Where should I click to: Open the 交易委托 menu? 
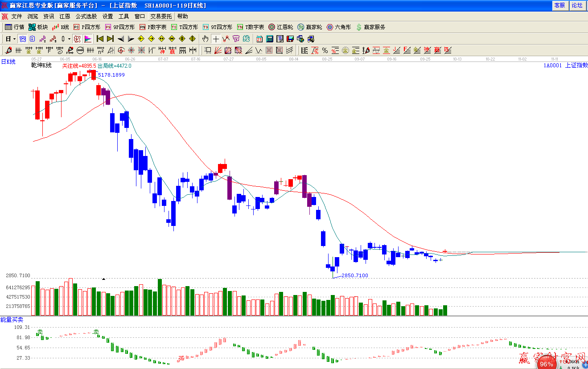tap(160, 16)
